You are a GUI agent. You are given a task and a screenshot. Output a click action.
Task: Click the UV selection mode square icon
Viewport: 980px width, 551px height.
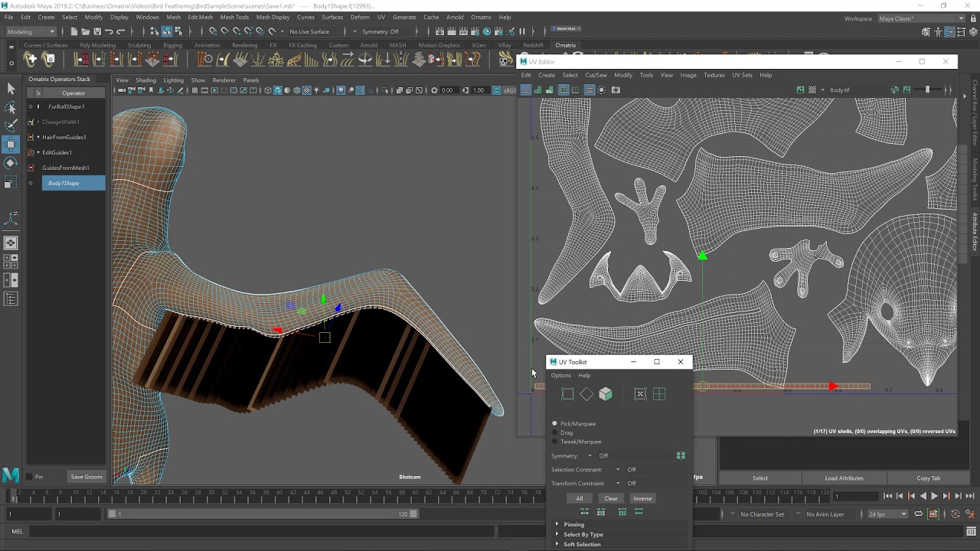click(x=567, y=394)
